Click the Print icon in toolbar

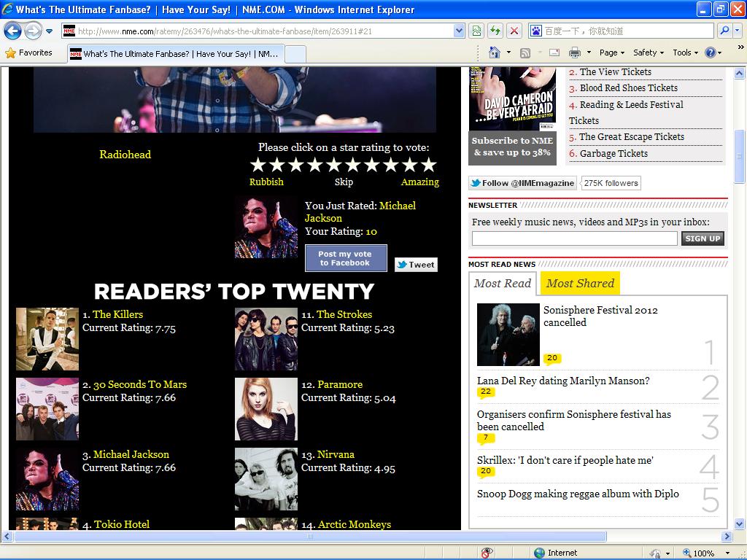click(x=574, y=52)
